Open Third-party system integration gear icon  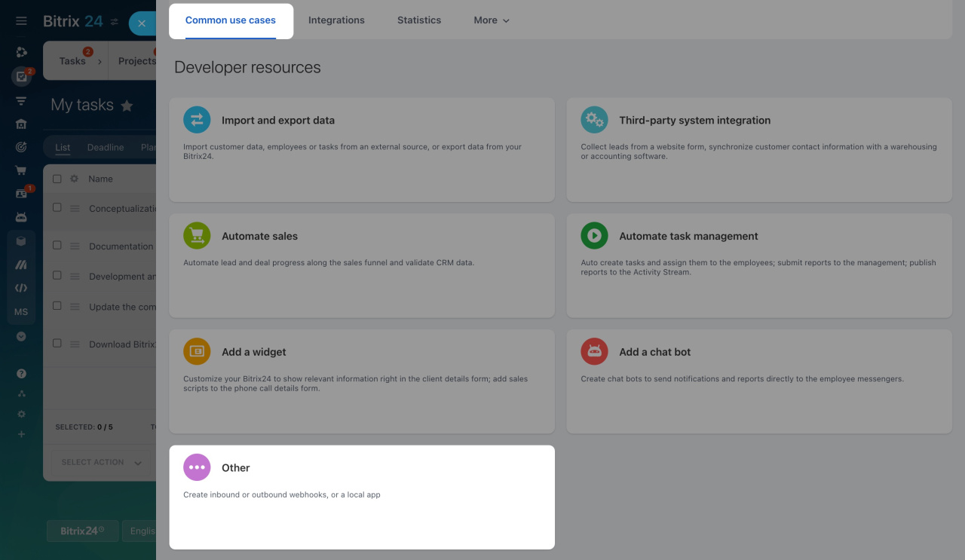click(x=594, y=120)
